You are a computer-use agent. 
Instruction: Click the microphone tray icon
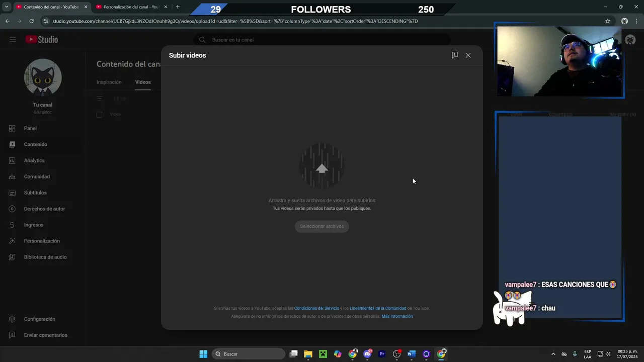[575, 354]
